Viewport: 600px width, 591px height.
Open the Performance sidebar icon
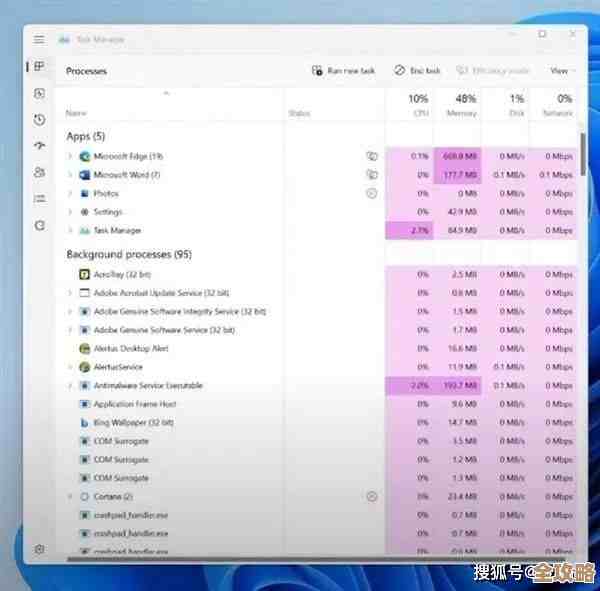click(x=39, y=93)
